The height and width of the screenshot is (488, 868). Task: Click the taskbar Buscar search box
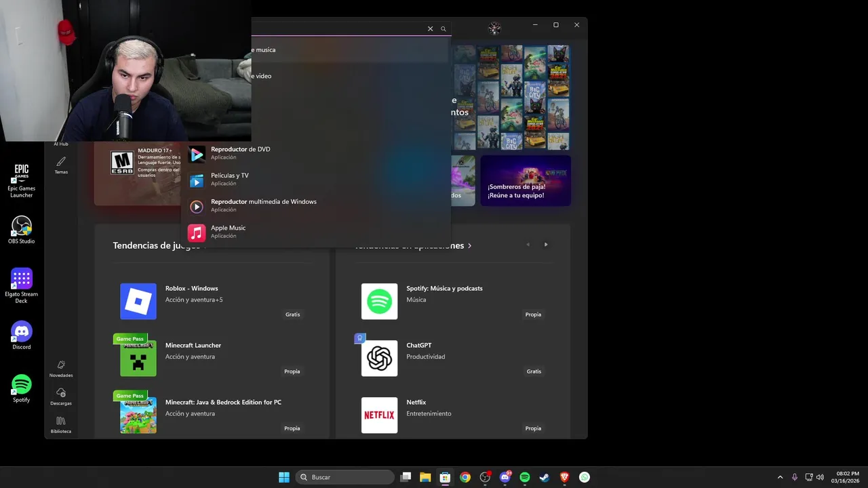tap(345, 477)
